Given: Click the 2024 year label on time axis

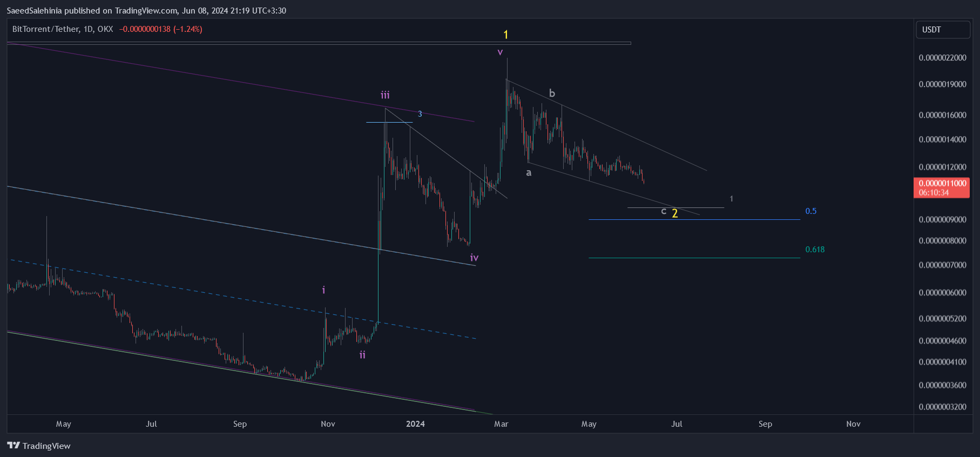Looking at the screenshot, I should [415, 424].
